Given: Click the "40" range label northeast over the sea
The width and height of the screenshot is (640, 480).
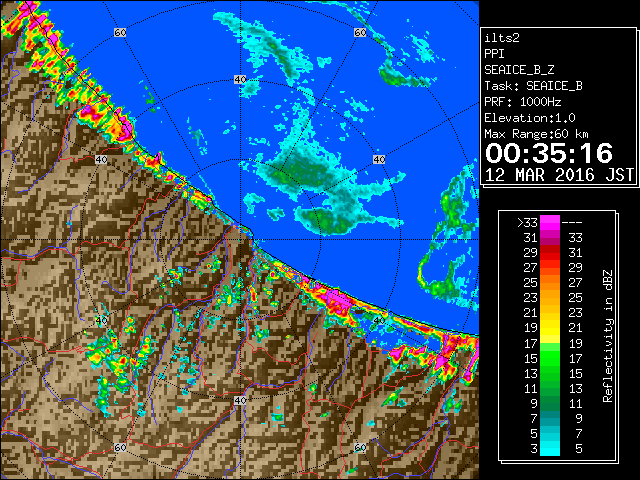Looking at the screenshot, I should [379, 159].
